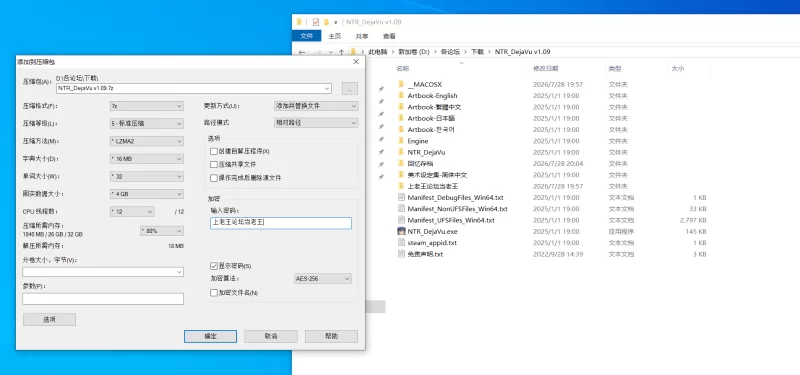This screenshot has width=800, height=375.
Task: Open the 单词大小 dropdown showing 32
Action: pos(146,177)
